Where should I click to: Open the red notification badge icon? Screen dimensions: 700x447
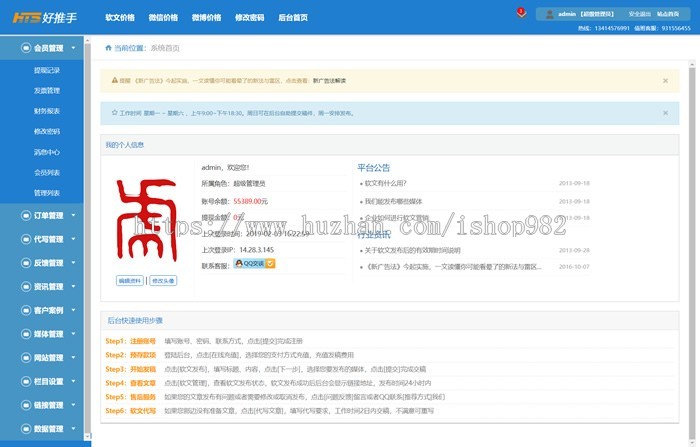coord(521,13)
